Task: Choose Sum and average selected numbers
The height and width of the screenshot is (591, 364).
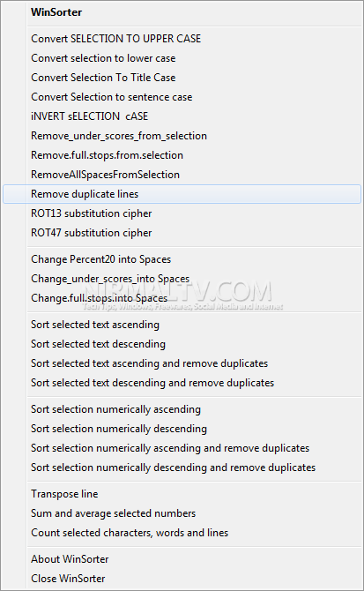Action: pos(182,513)
